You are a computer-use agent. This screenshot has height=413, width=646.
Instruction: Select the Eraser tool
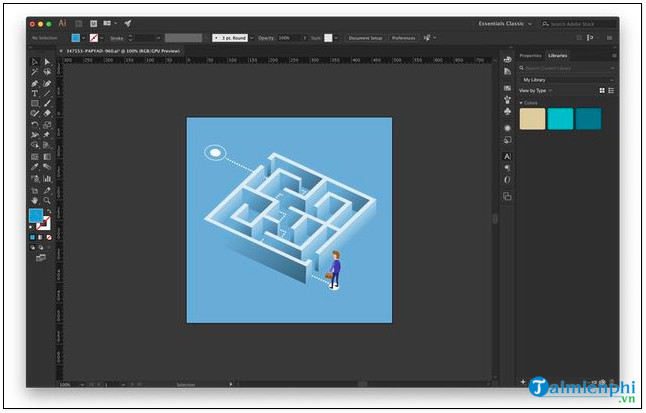(47, 113)
